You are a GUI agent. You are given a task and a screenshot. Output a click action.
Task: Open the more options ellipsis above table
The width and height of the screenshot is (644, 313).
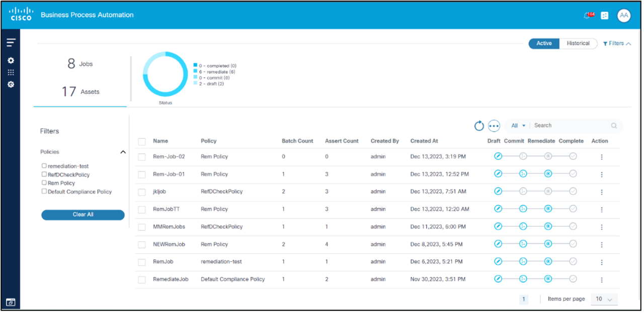click(x=494, y=126)
